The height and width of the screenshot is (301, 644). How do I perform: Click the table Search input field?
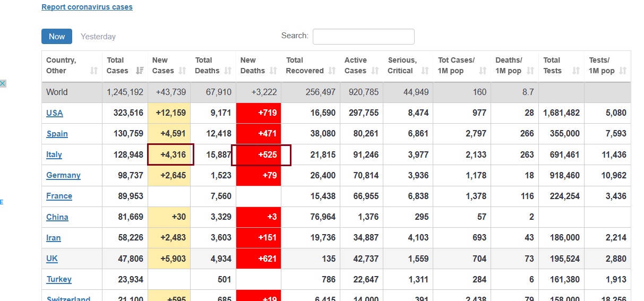(364, 37)
